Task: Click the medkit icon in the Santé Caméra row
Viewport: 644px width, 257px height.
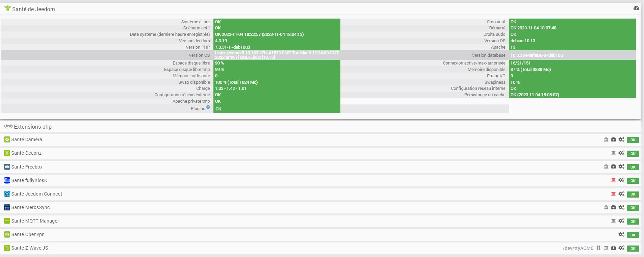Action: pyautogui.click(x=614, y=139)
